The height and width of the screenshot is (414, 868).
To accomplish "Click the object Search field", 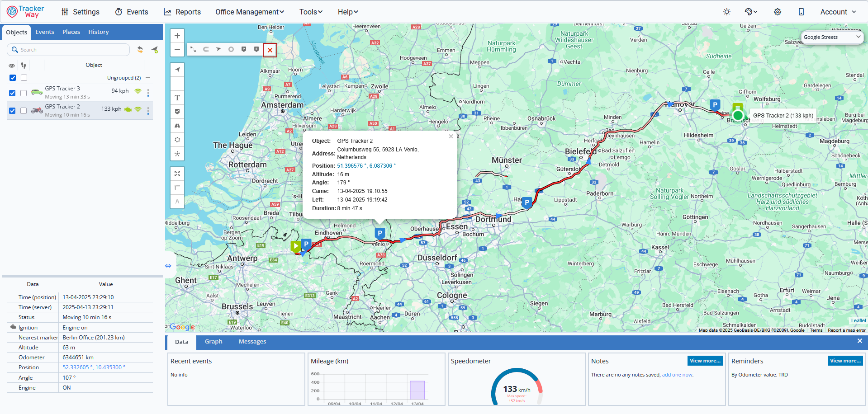I will click(x=68, y=50).
